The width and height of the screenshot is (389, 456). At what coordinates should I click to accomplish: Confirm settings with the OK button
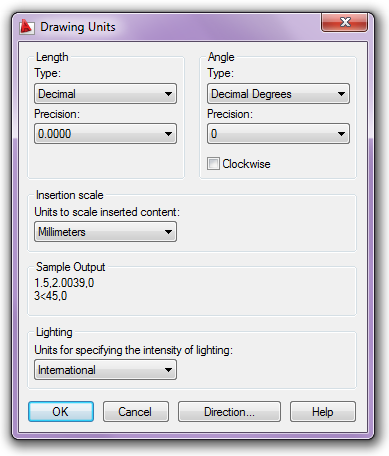(61, 412)
